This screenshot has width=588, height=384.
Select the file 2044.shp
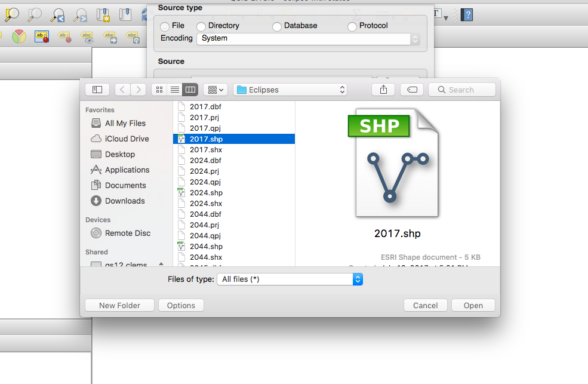pyautogui.click(x=234, y=247)
